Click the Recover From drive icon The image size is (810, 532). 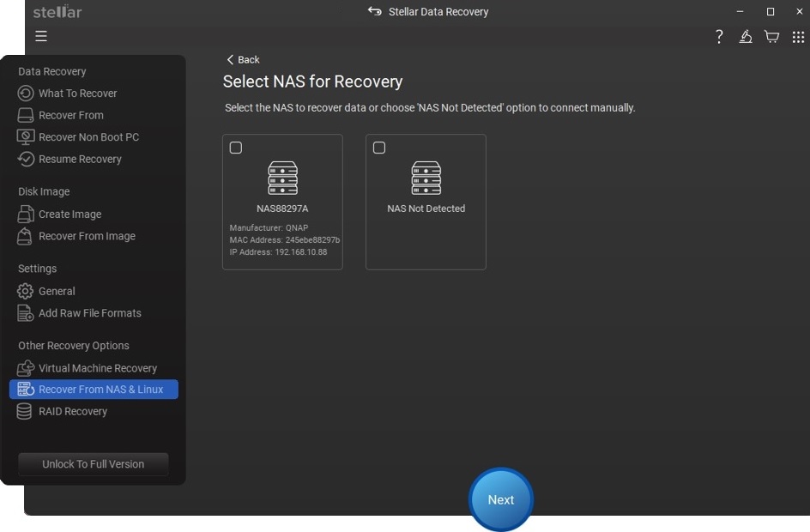tap(26, 115)
